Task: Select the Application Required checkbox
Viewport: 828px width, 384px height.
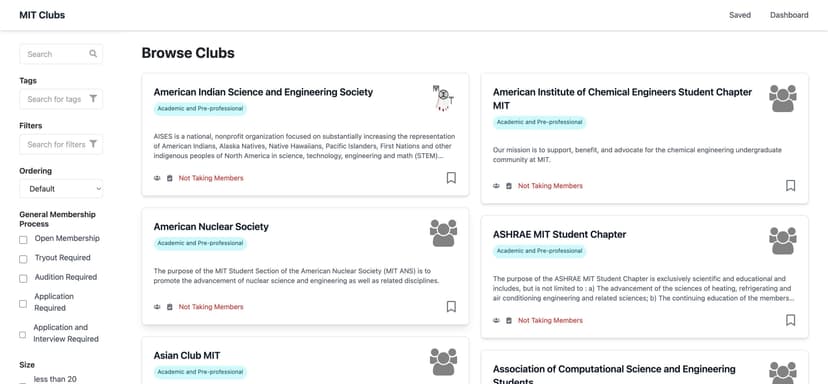Action: [23, 304]
